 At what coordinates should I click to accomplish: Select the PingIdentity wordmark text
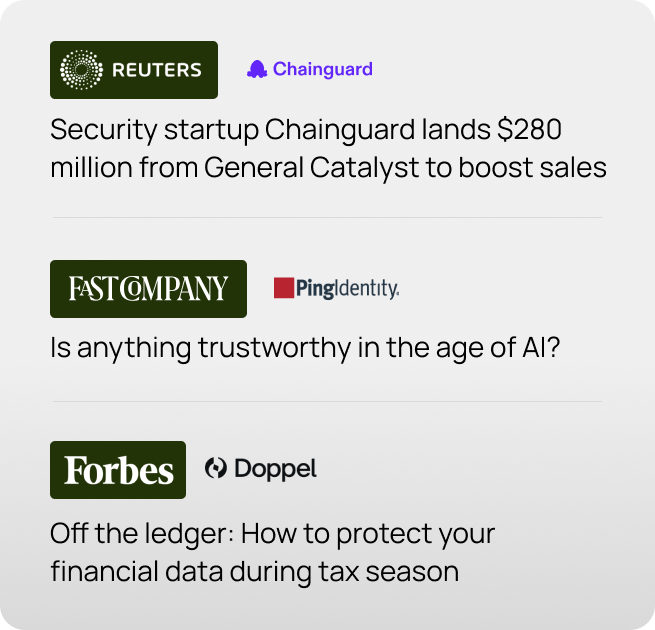pyautogui.click(x=347, y=289)
